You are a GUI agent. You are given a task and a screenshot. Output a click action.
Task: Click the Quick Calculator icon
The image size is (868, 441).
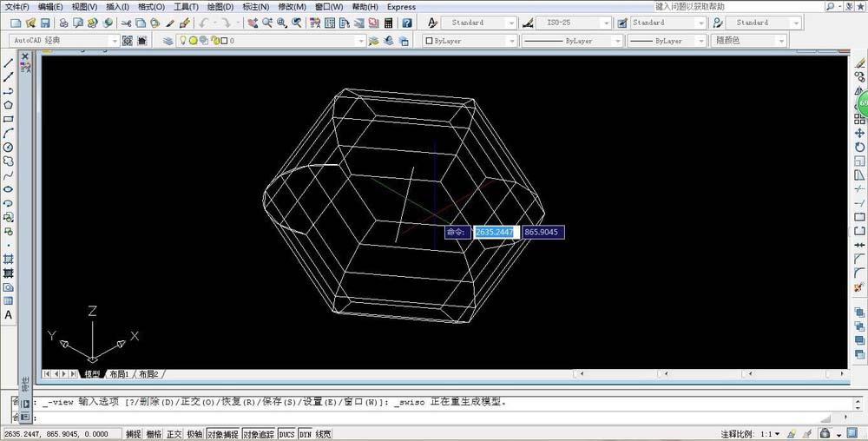tap(387, 23)
